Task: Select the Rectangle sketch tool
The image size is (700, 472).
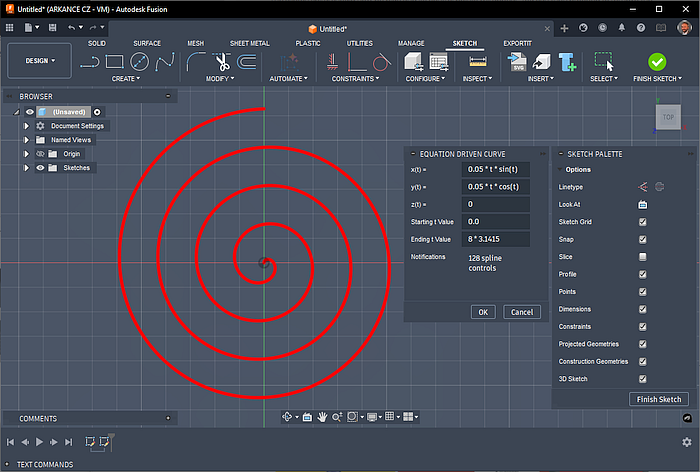Action: [x=114, y=61]
